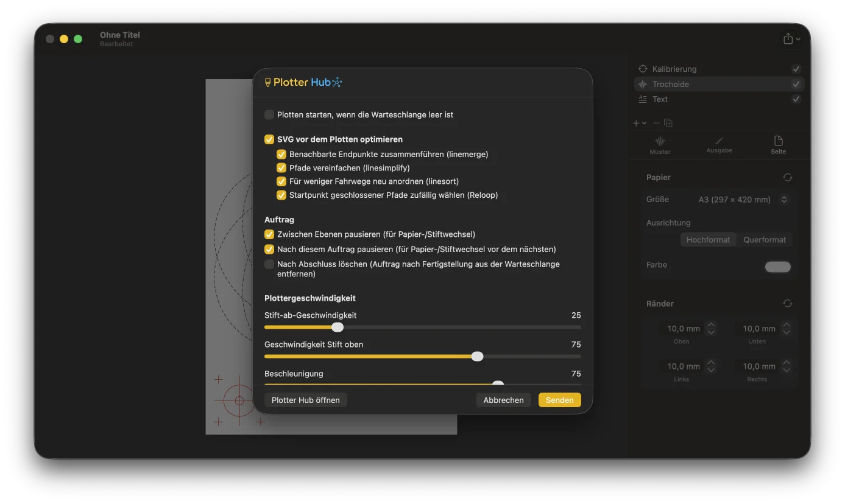
Task: Open the paper Farbe color swatch
Action: tap(777, 267)
